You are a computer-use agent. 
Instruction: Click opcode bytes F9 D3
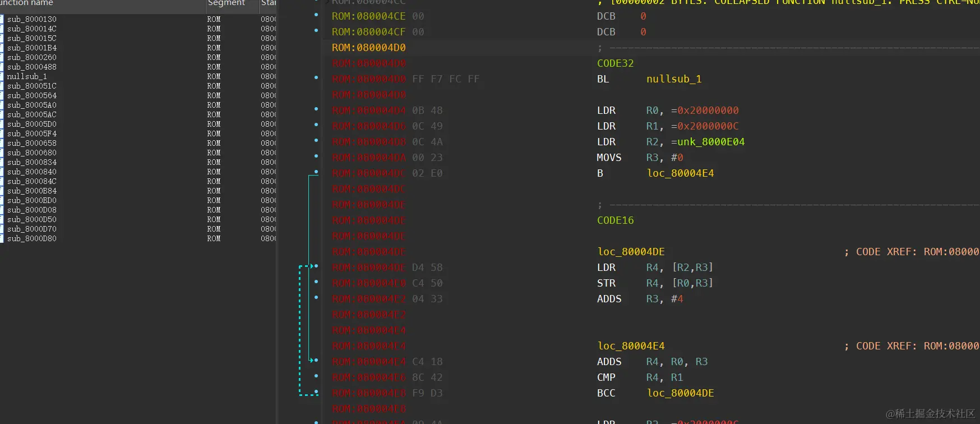[427, 393]
